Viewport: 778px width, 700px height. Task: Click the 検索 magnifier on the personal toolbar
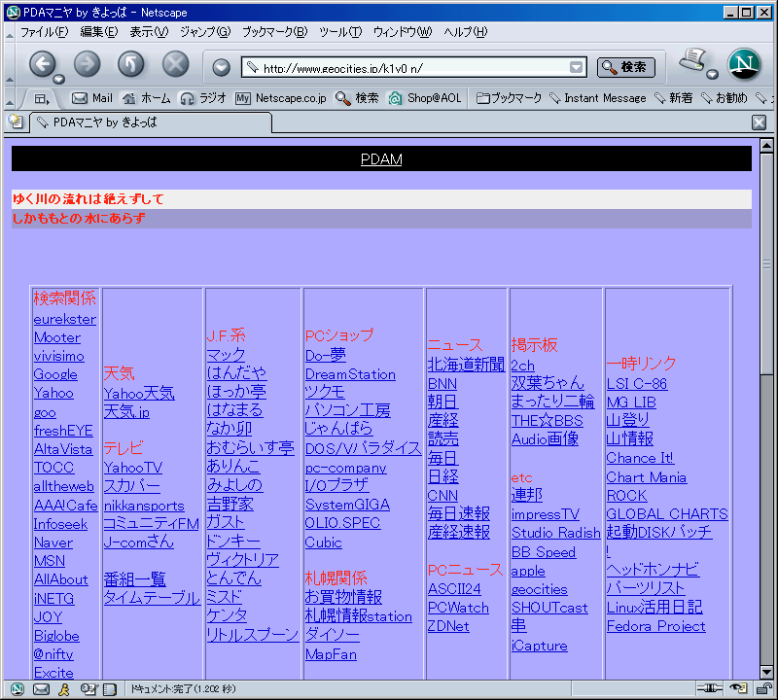357,98
